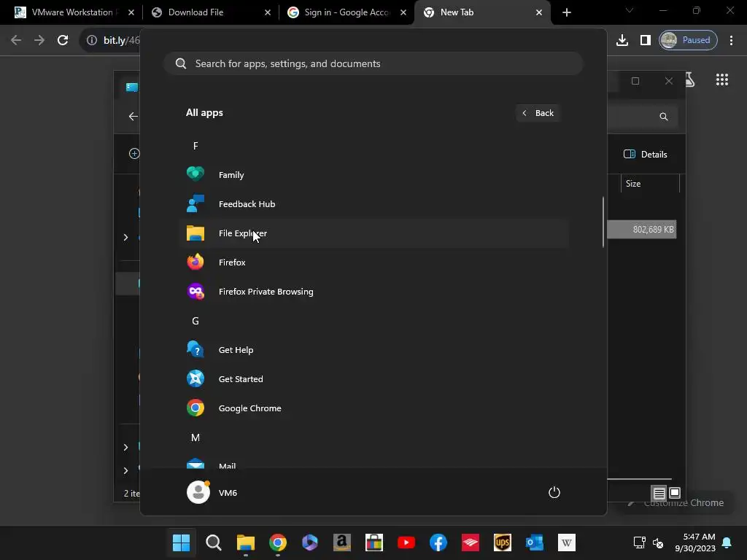The height and width of the screenshot is (560, 747).
Task: Open the YouTube taskbar shortcut
Action: pos(406,542)
